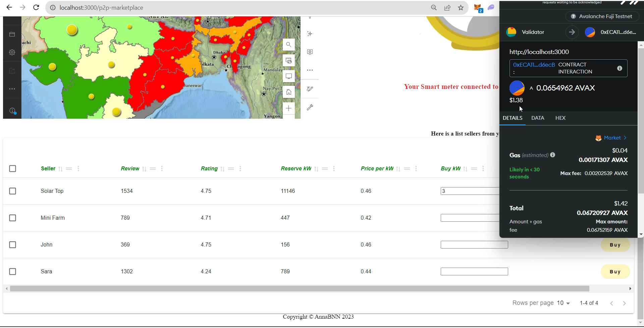The width and height of the screenshot is (644, 328).
Task: Click the sparkle effects icon right of map
Action: point(310,34)
